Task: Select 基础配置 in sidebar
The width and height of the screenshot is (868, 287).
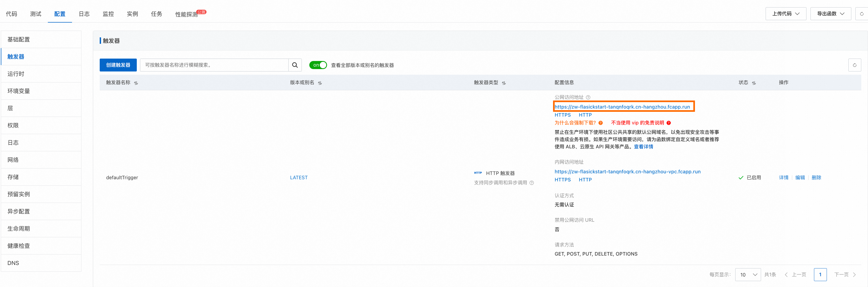Action: (x=41, y=40)
